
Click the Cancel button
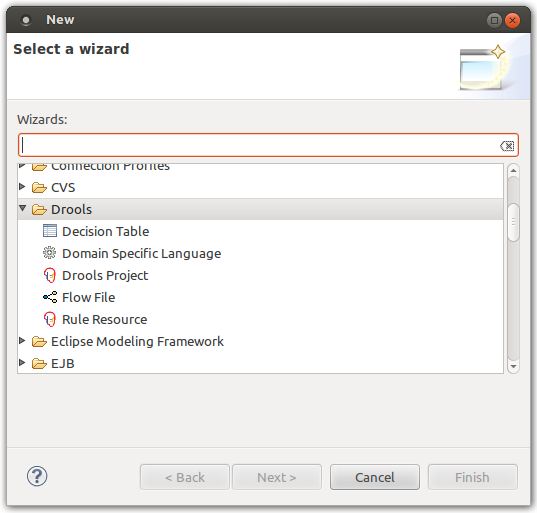[375, 477]
